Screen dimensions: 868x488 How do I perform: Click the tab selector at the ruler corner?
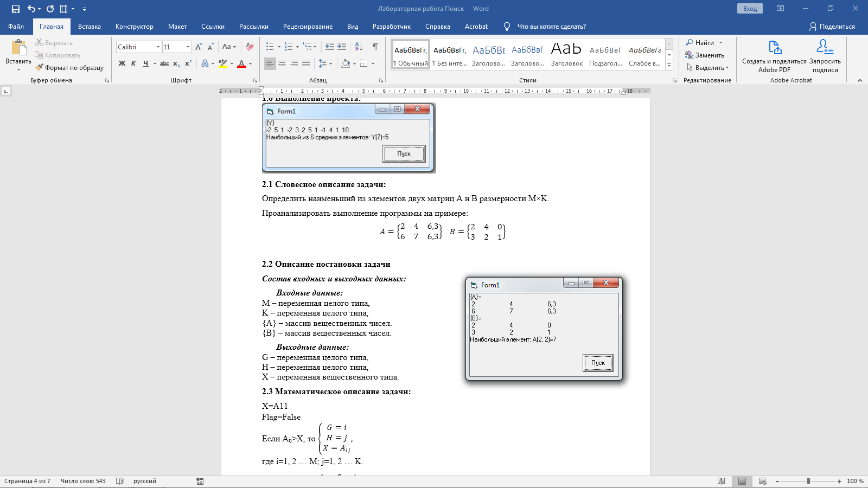tap(6, 91)
